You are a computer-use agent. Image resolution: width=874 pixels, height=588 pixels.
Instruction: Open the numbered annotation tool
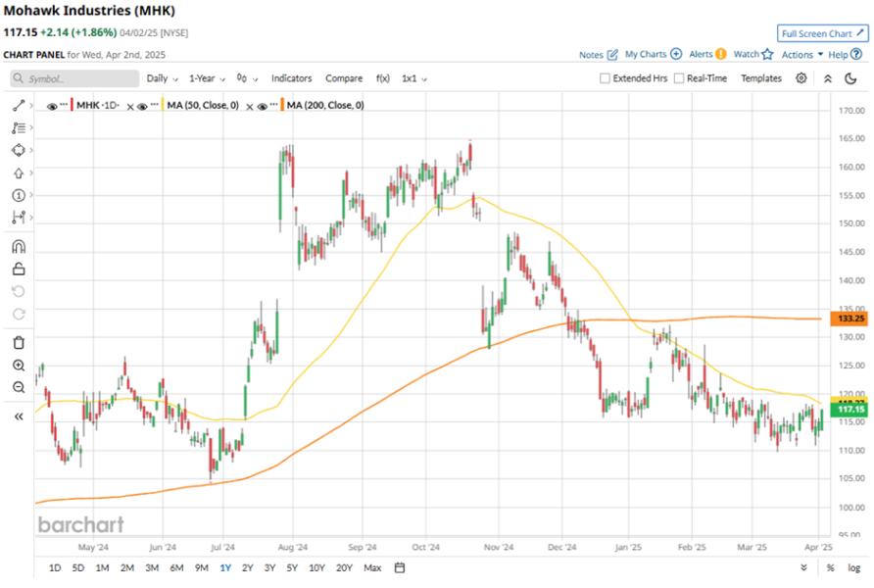(x=19, y=195)
